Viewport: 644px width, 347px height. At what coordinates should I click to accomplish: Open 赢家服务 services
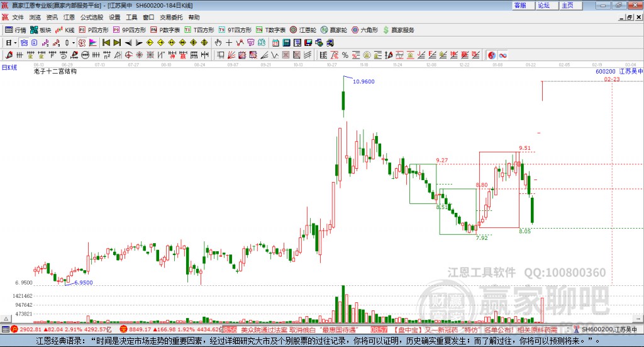pyautogui.click(x=398, y=30)
